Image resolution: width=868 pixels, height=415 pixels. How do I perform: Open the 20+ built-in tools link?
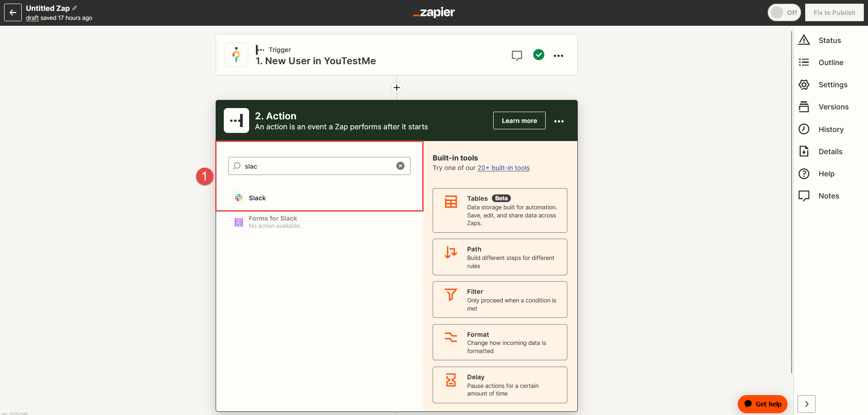[504, 168]
